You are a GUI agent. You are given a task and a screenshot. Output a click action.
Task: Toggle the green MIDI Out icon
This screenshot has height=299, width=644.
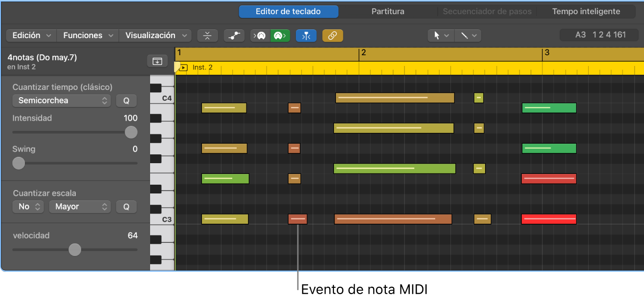point(280,35)
